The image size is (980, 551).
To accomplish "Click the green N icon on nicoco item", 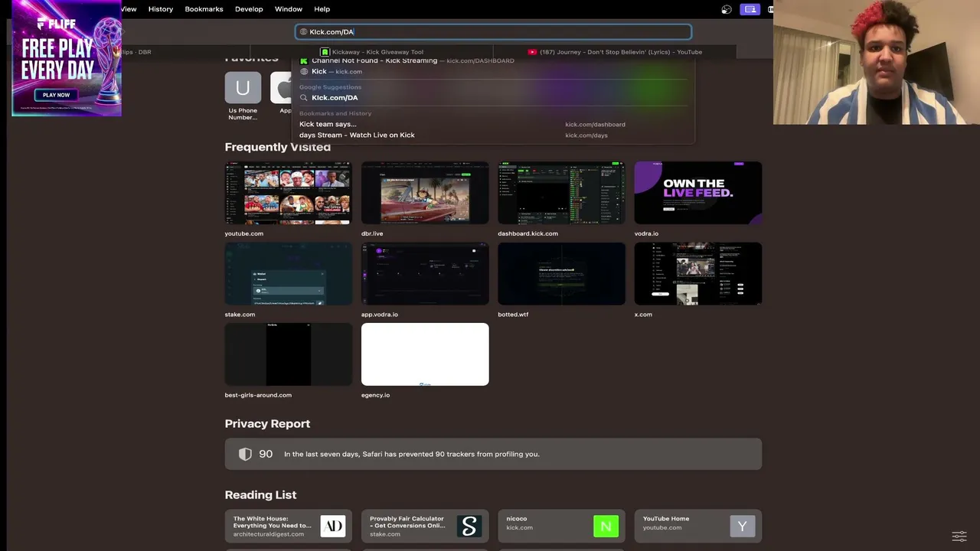I will (x=606, y=526).
